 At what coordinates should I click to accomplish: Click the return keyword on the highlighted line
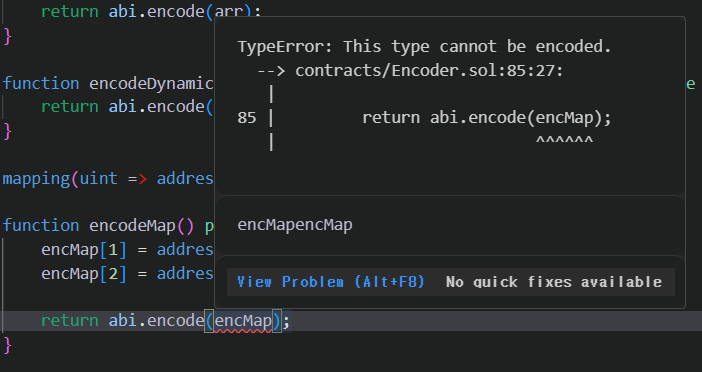[69, 321]
